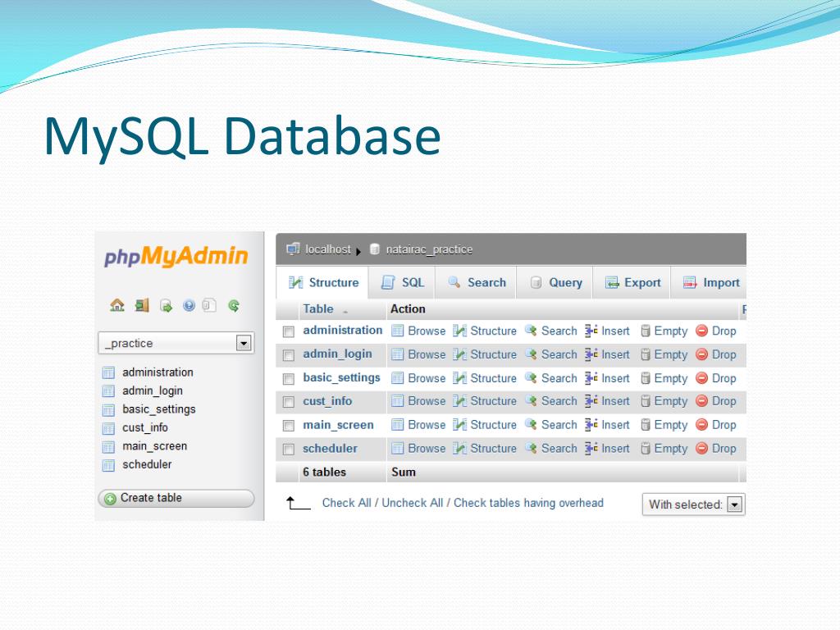Click the Insert icon in basic_settings row
The height and width of the screenshot is (630, 840).
[591, 377]
